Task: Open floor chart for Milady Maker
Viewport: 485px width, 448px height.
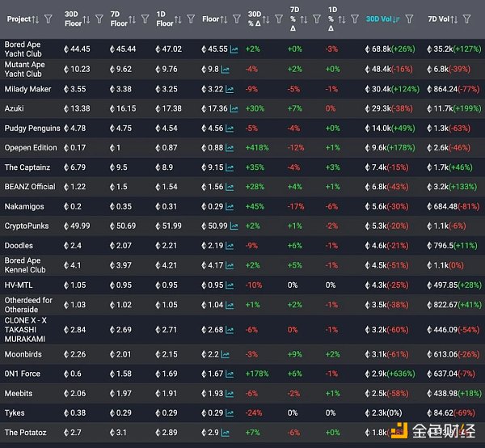Action: pos(230,90)
